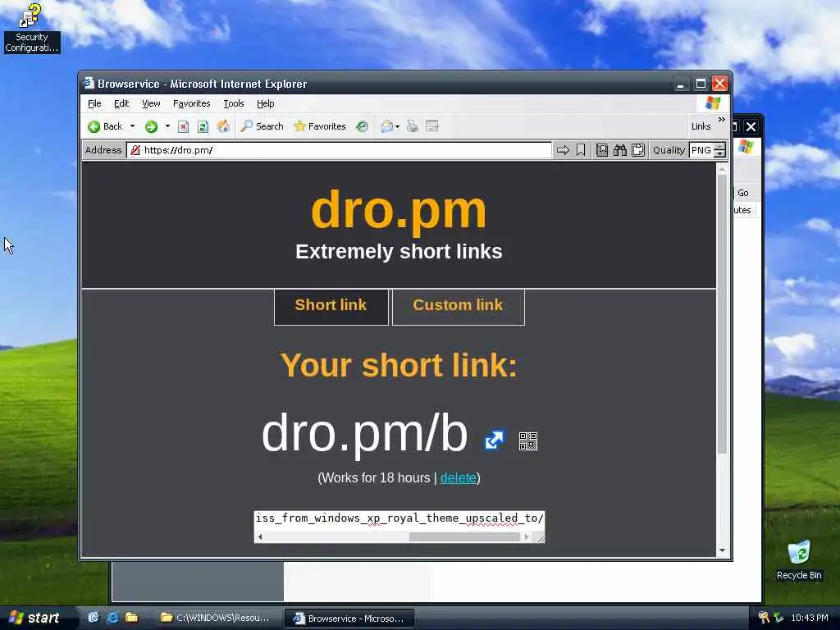The width and height of the screenshot is (840, 630).
Task: Open the Forward history dropdown arrow
Action: [167, 126]
